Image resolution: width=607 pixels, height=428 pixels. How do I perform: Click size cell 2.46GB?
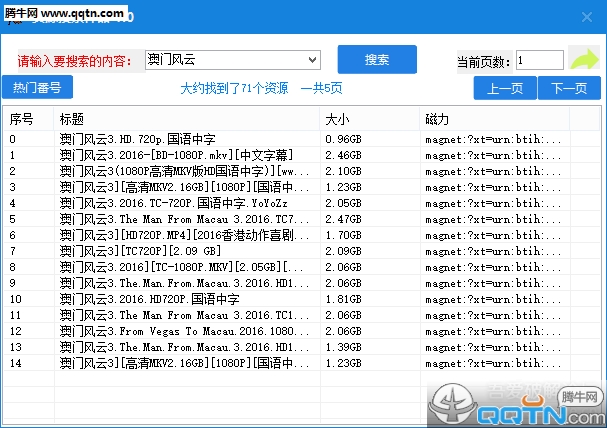[x=343, y=155]
